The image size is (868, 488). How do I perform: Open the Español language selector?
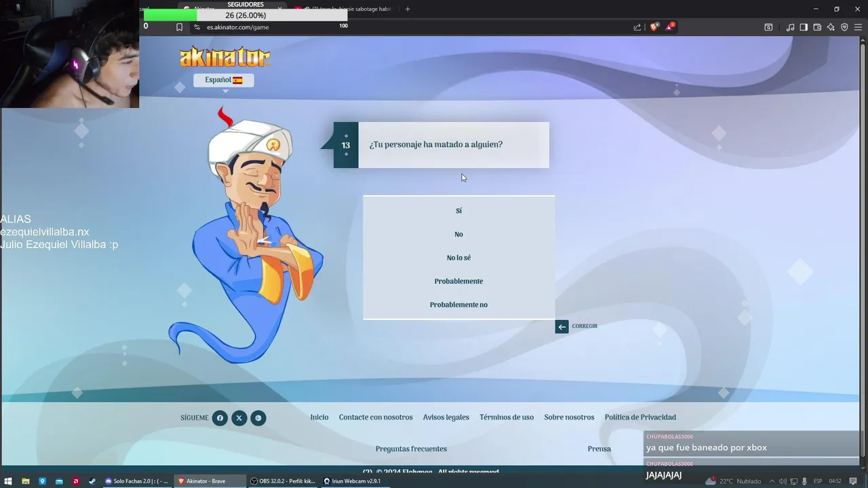[x=224, y=80]
